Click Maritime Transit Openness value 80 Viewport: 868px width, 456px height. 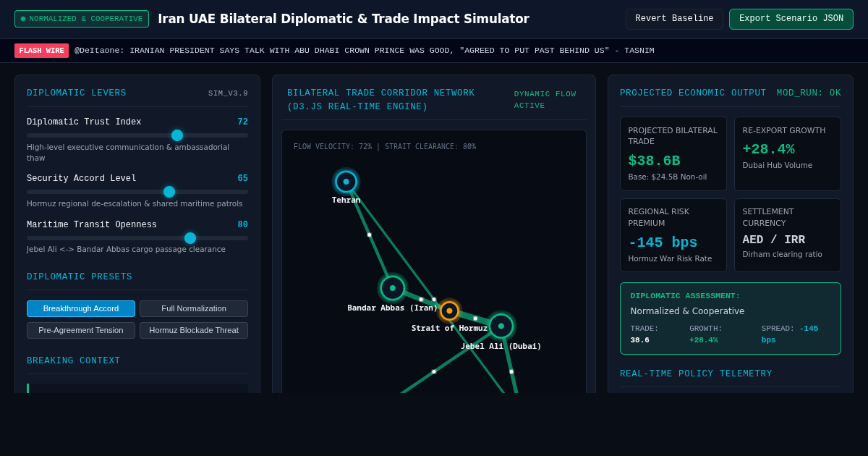coord(242,225)
